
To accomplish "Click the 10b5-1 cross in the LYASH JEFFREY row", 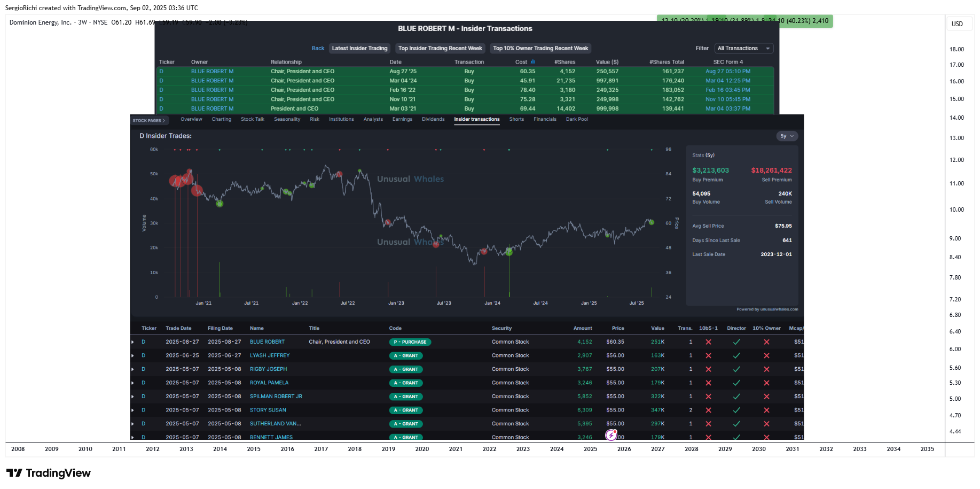I will pyautogui.click(x=708, y=355).
